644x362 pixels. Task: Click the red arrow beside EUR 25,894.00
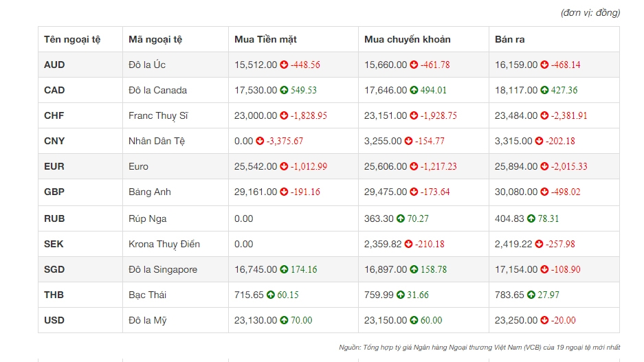pyautogui.click(x=544, y=166)
